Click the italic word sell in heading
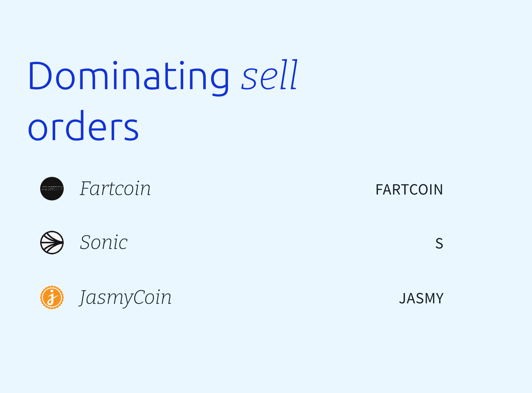 [x=270, y=74]
